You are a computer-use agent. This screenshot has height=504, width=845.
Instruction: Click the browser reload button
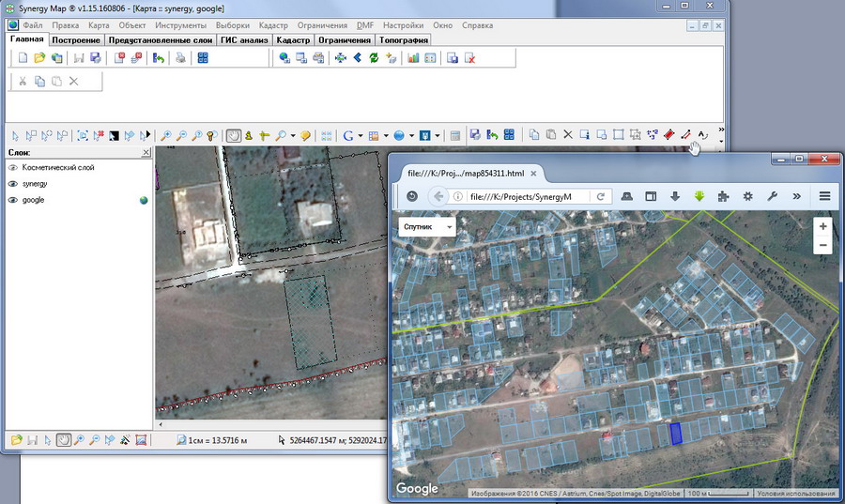click(600, 196)
